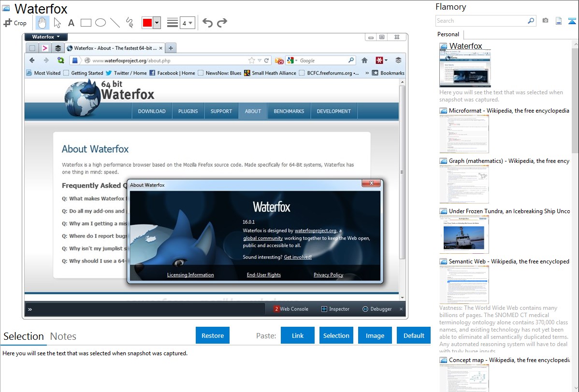This screenshot has width=579, height=392.
Task: Open the Bookmarks toolbar menu
Action: pyautogui.click(x=388, y=73)
